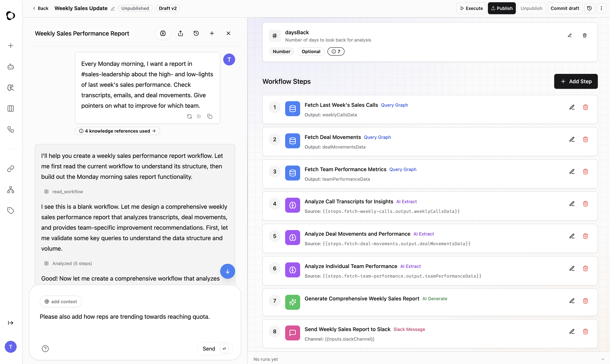
Task: Click the Send button
Action: pos(215,348)
